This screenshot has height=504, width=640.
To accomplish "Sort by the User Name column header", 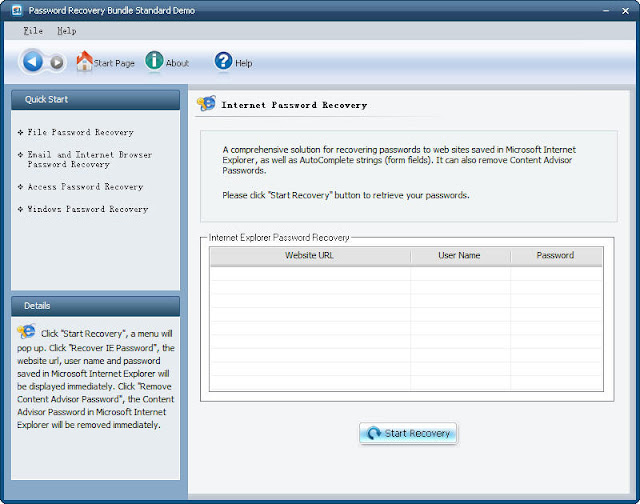I will click(x=460, y=256).
